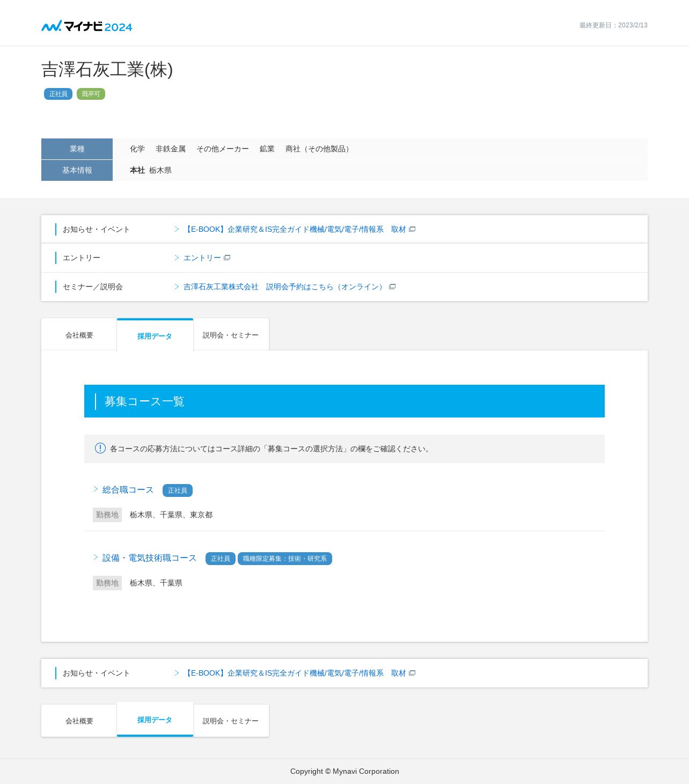
Task: Click top お知らせ・イベント label
Action: tap(96, 229)
